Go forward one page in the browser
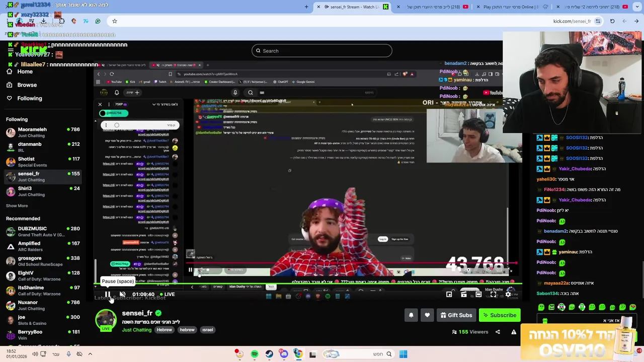The width and height of the screenshot is (644, 362). pyautogui.click(x=624, y=21)
